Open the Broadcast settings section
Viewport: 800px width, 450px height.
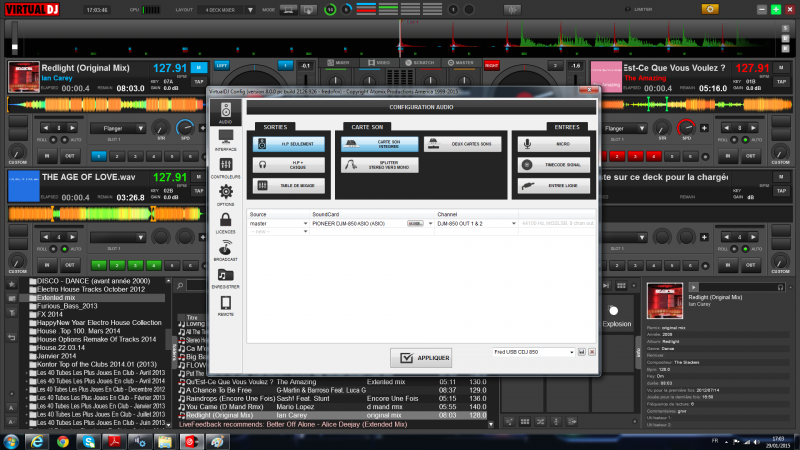pyautogui.click(x=225, y=250)
